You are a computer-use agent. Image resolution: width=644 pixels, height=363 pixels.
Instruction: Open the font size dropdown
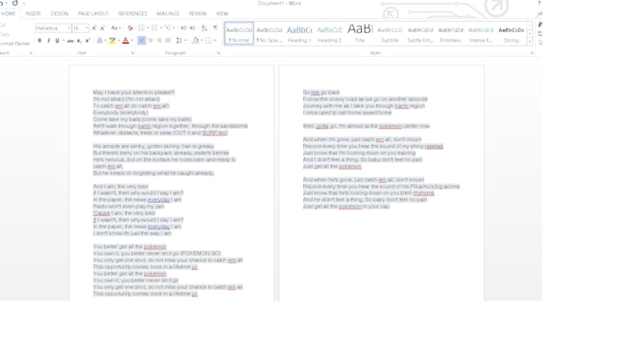tap(86, 27)
